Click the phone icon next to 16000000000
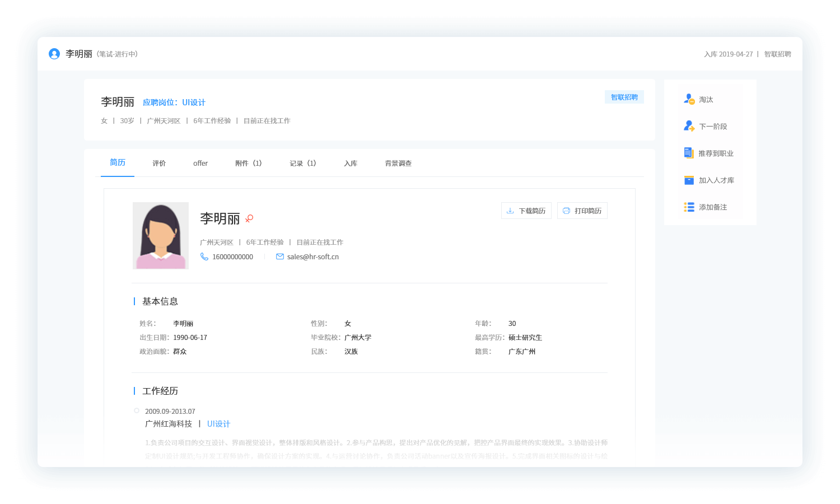840x504 pixels. click(204, 256)
